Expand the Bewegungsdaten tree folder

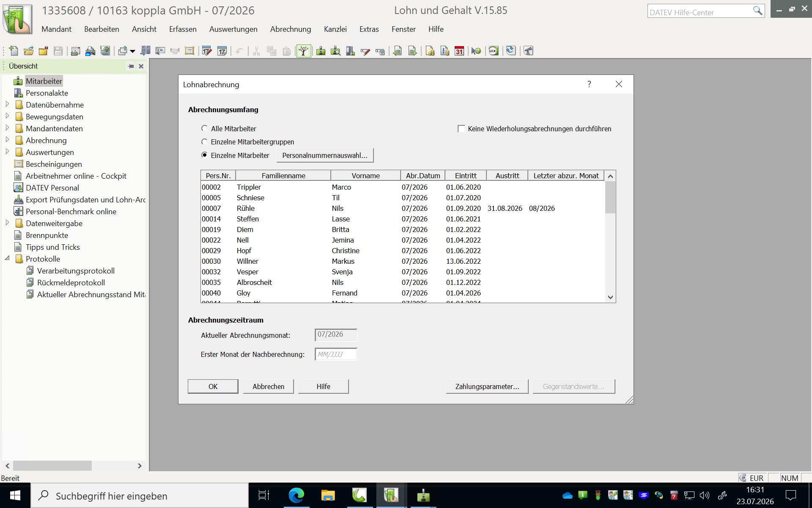(x=7, y=116)
